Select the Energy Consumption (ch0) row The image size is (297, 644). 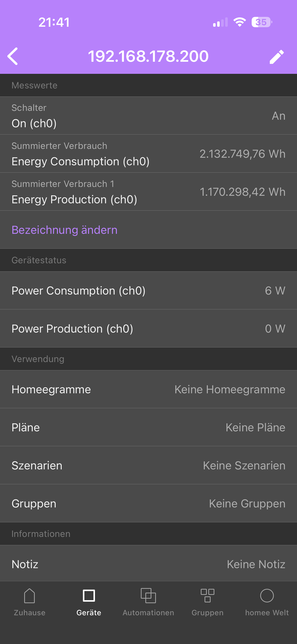[148, 154]
